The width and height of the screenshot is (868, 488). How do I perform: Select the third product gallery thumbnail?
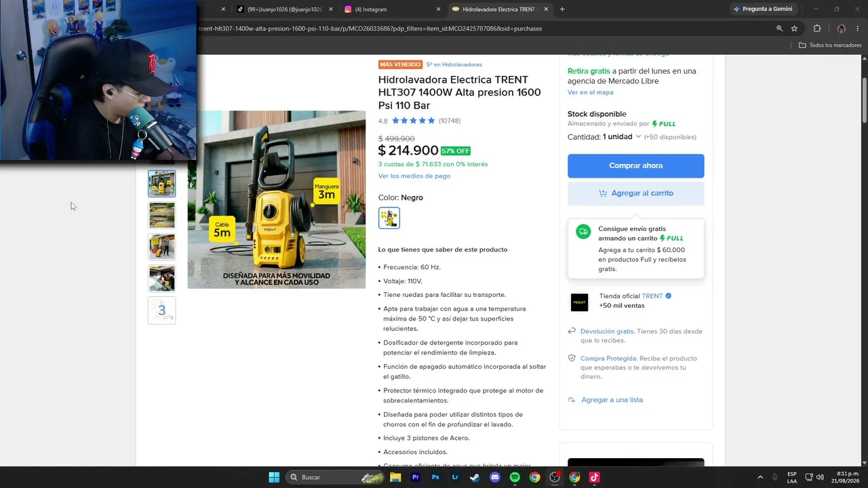pos(162,247)
